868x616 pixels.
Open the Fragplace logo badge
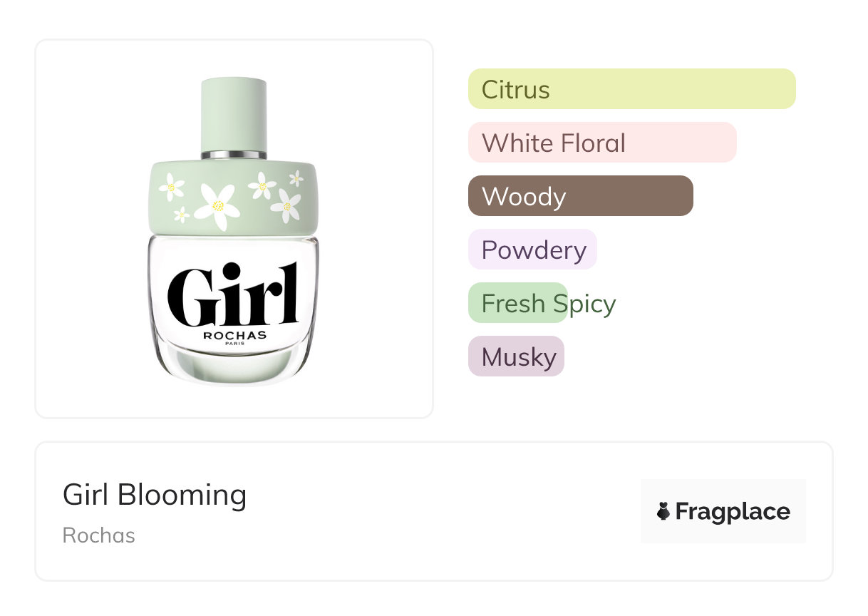tap(723, 511)
